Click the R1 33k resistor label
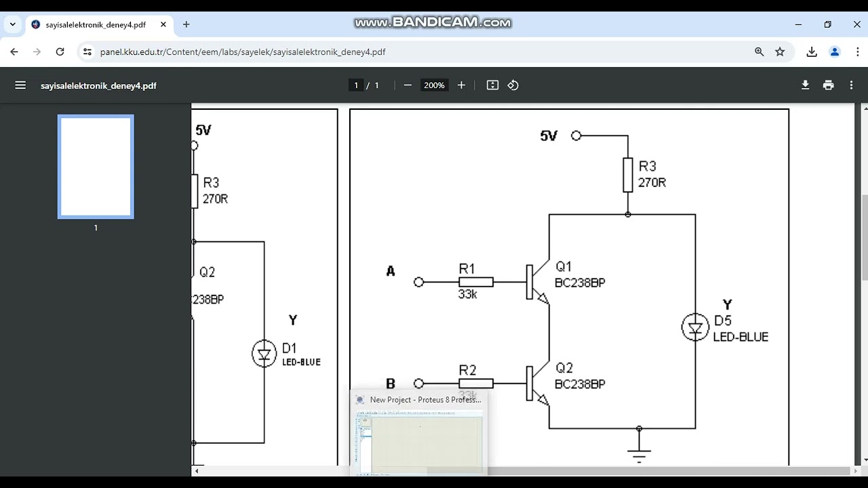Viewport: 868px width, 488px height. click(467, 281)
